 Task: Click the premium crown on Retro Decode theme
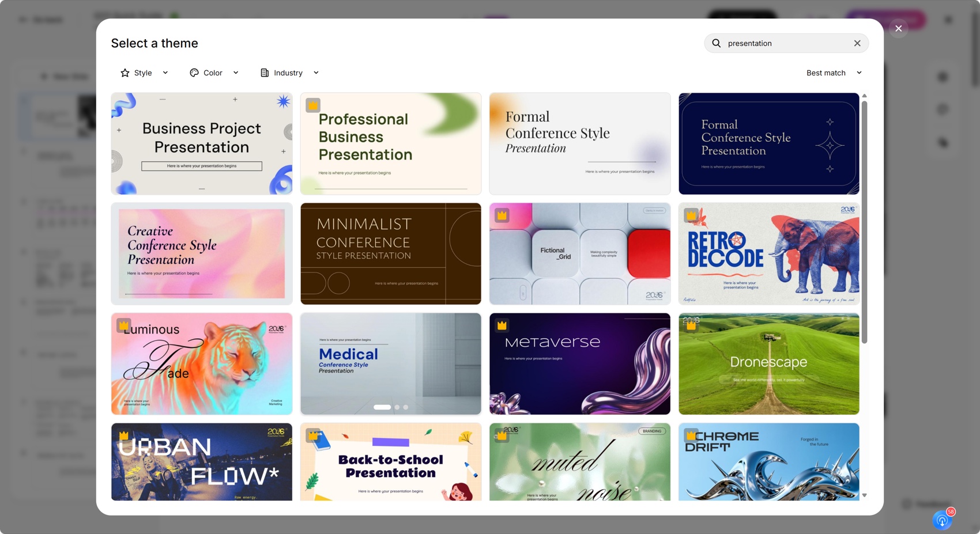pos(691,215)
